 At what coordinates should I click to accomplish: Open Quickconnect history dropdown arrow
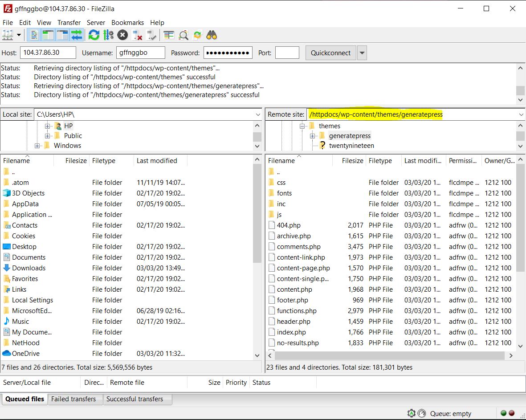(362, 53)
